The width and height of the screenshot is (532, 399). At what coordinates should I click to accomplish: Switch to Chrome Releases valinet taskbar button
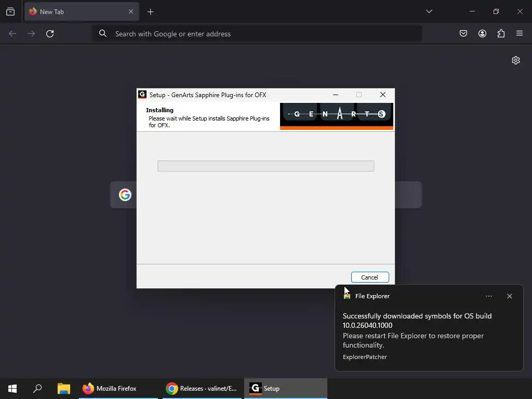(202, 389)
